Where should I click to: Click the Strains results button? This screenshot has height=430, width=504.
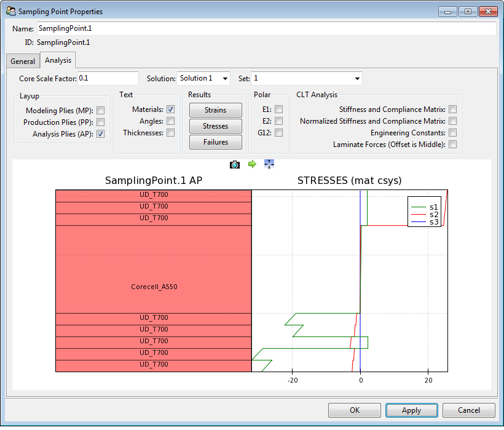215,110
